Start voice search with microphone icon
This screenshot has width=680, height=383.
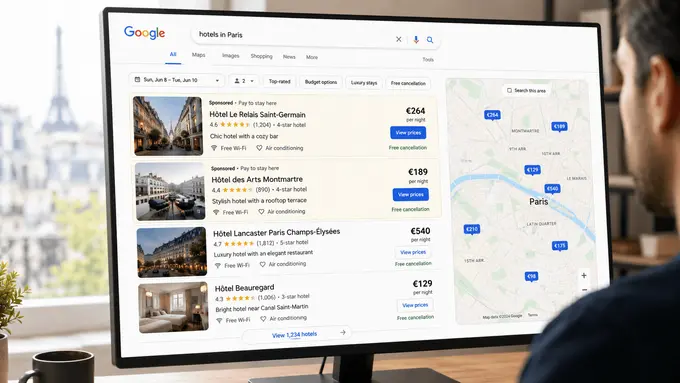click(x=416, y=39)
